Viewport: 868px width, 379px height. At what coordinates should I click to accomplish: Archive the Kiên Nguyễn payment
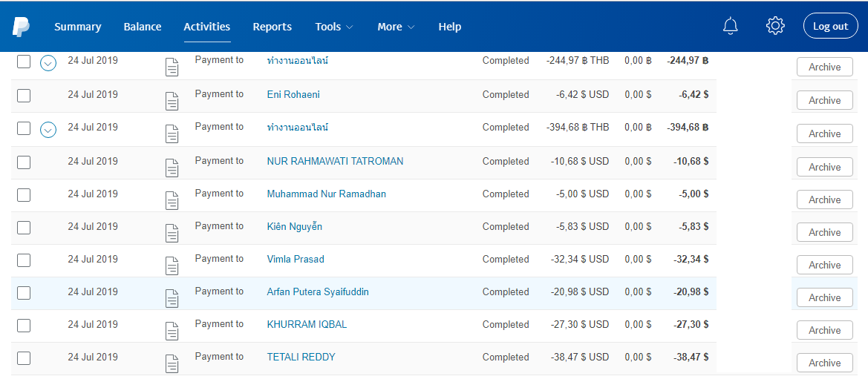pyautogui.click(x=824, y=232)
